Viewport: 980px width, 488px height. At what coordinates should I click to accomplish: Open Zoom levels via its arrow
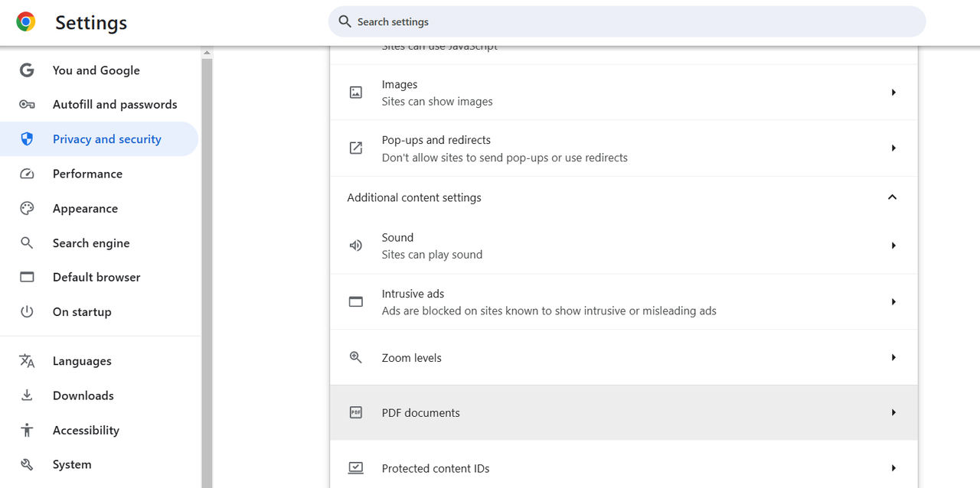click(893, 357)
